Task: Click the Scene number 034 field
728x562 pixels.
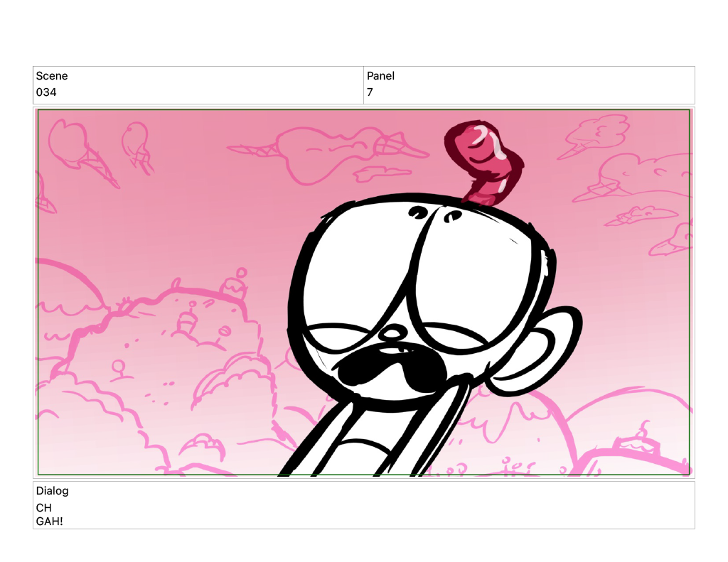Action: coord(46,92)
